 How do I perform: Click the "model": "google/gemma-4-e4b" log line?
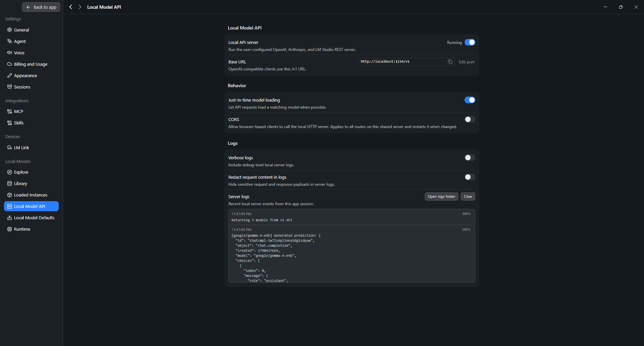click(x=266, y=255)
